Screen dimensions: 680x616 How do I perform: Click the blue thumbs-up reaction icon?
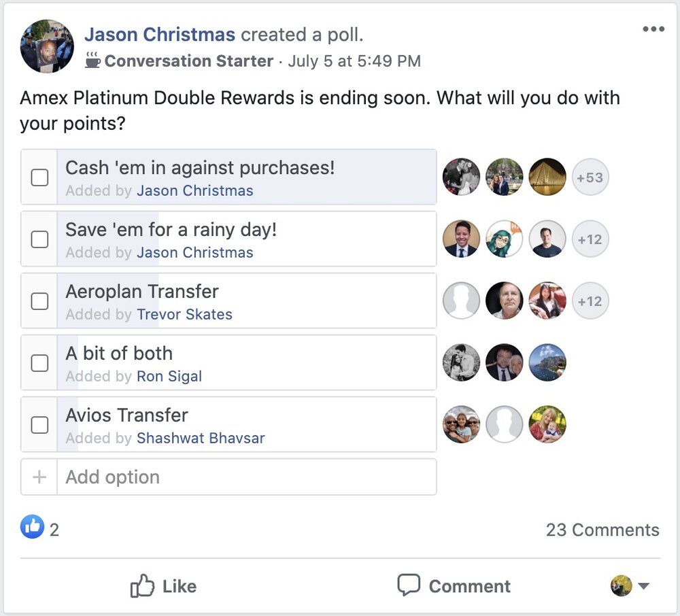coord(33,527)
